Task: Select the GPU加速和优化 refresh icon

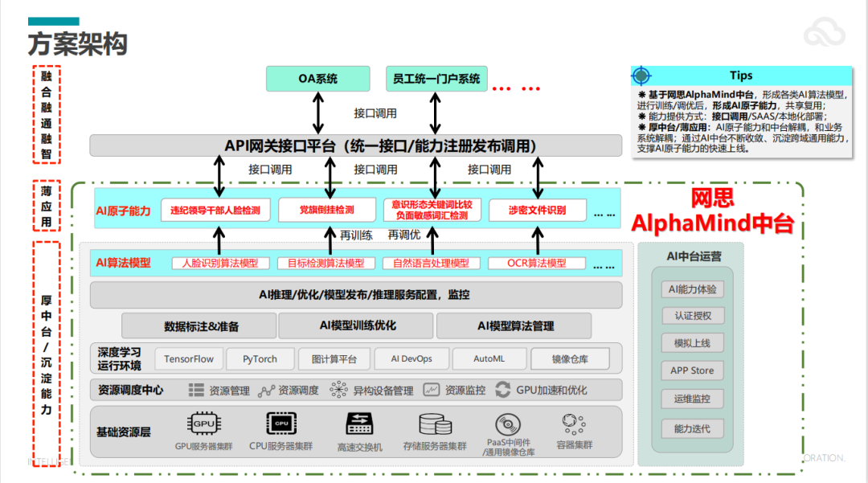Action: tap(503, 391)
